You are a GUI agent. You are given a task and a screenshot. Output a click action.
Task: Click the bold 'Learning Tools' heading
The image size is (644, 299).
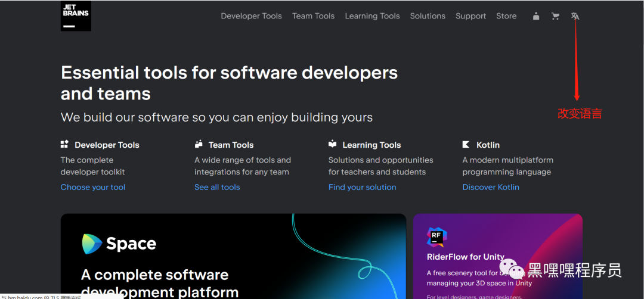pos(371,145)
